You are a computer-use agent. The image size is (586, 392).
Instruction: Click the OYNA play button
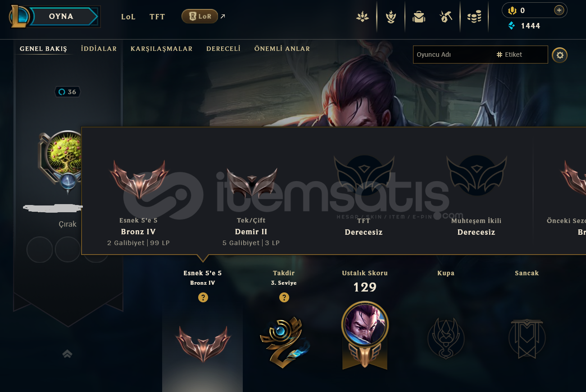point(62,17)
